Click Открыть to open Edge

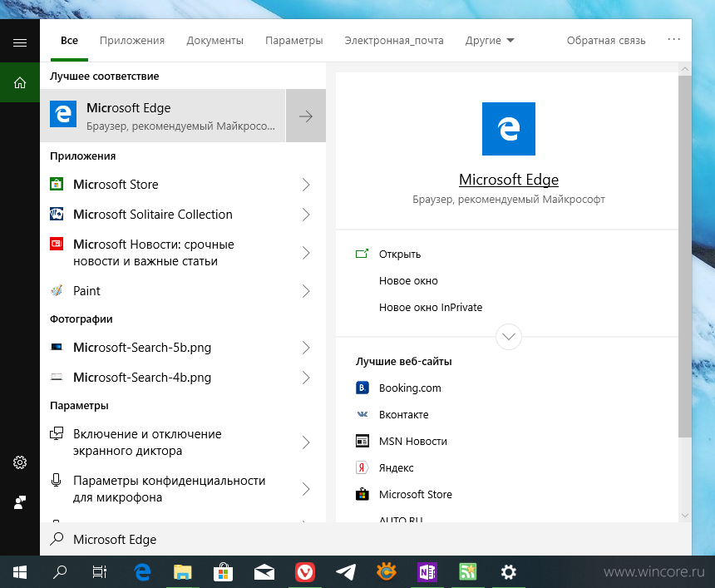[x=400, y=254]
